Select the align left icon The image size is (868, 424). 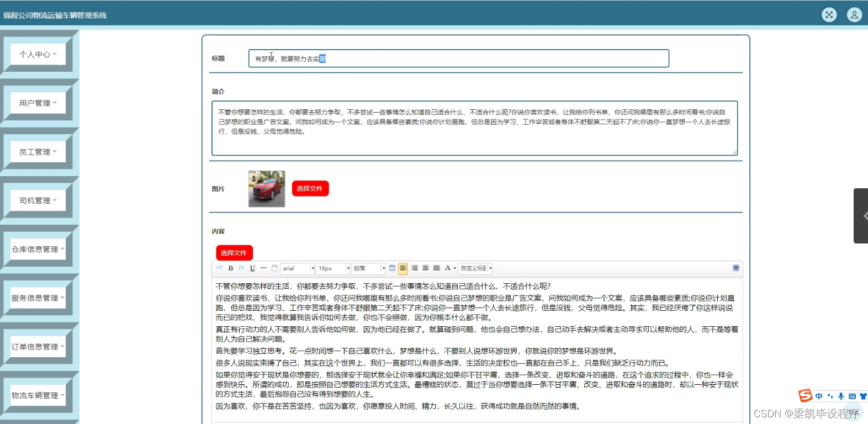[x=403, y=268]
